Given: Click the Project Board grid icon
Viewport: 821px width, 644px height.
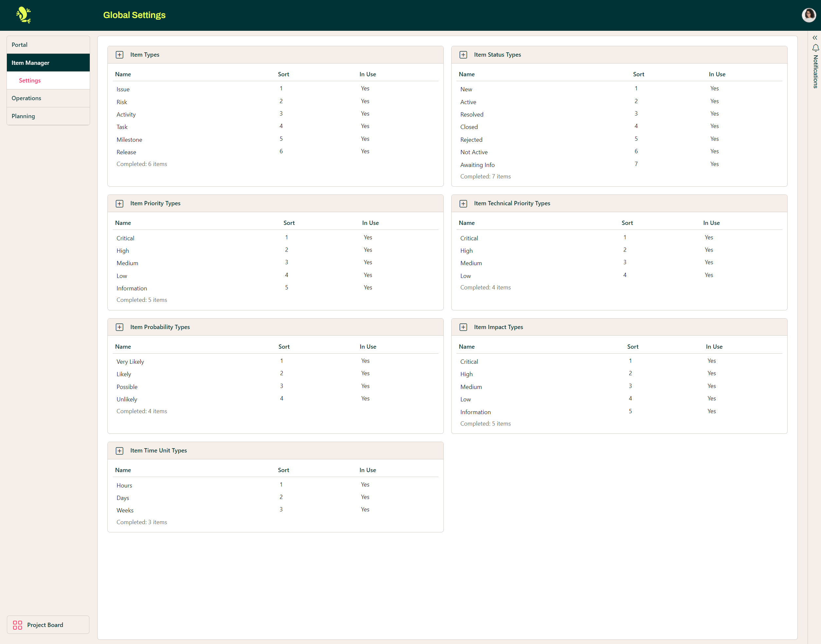Looking at the screenshot, I should point(17,625).
